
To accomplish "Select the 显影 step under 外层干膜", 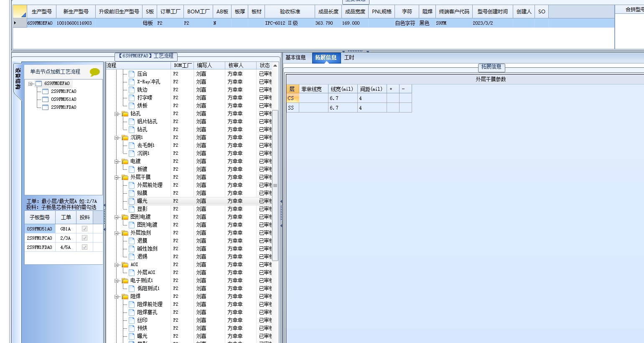I will pyautogui.click(x=142, y=209).
